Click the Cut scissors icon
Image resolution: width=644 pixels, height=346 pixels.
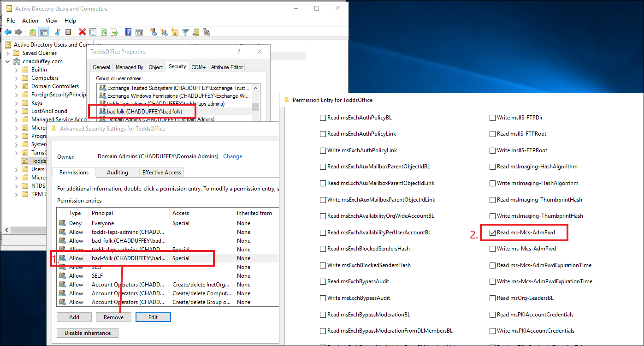(x=58, y=32)
